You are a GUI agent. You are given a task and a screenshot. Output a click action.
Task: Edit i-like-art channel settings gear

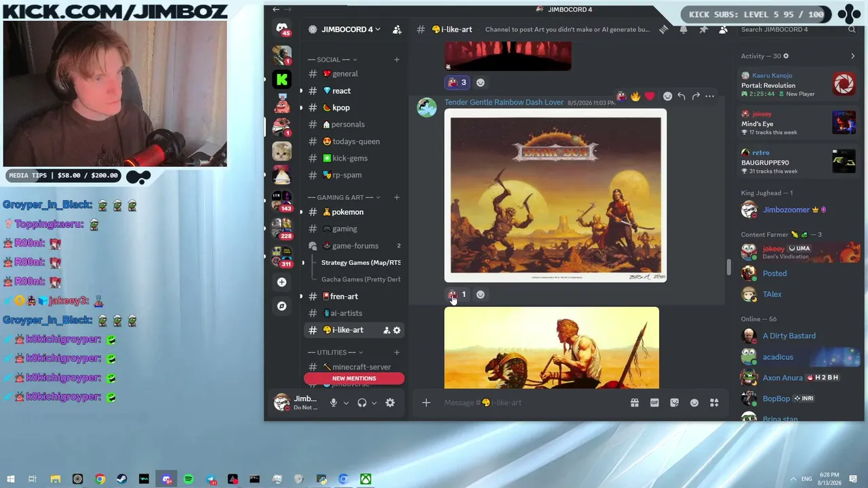(x=397, y=330)
